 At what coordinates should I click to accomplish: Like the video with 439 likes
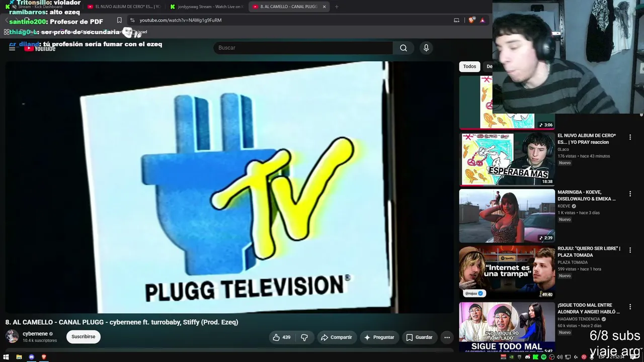pyautogui.click(x=282, y=337)
